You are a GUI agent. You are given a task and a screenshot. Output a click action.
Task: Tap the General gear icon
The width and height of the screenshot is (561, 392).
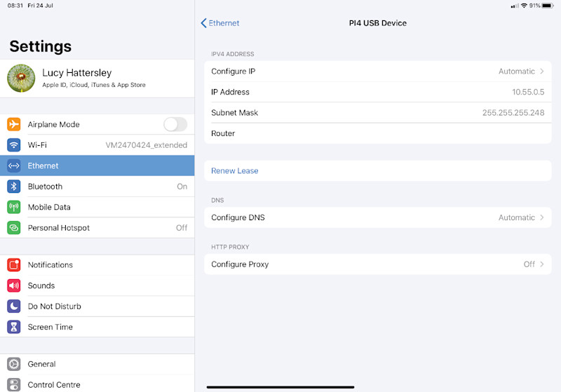(13, 364)
